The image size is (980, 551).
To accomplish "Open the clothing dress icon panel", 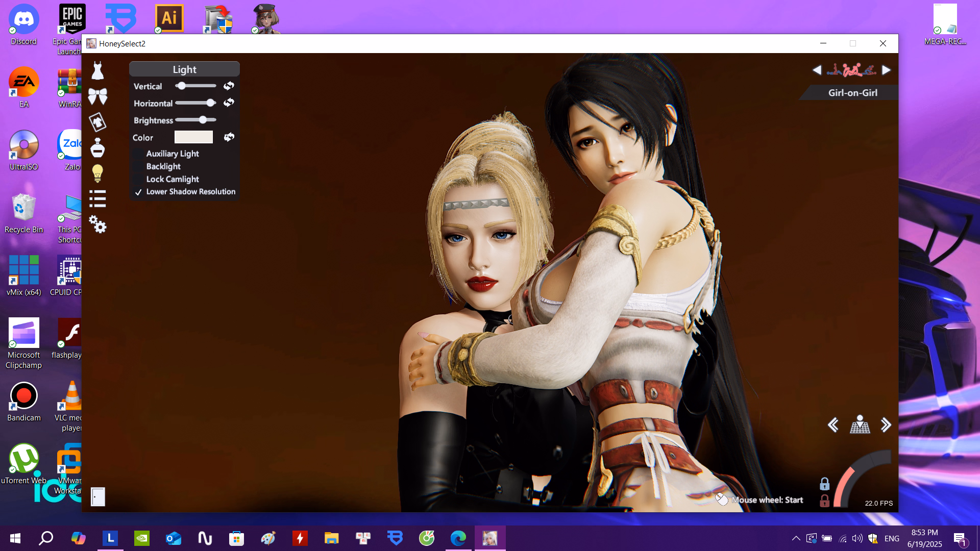I will coord(97,70).
